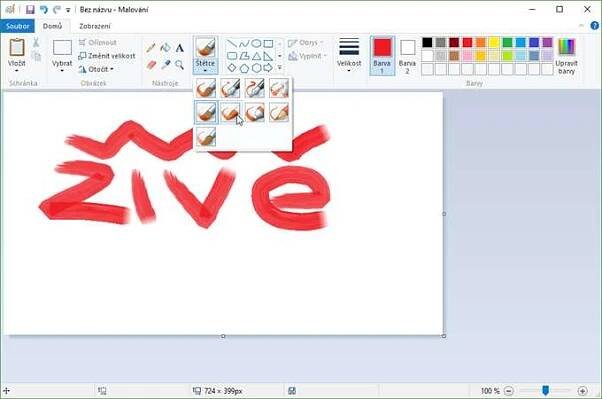Select the Right triangle shape
The width and height of the screenshot is (602, 399).
click(x=268, y=56)
